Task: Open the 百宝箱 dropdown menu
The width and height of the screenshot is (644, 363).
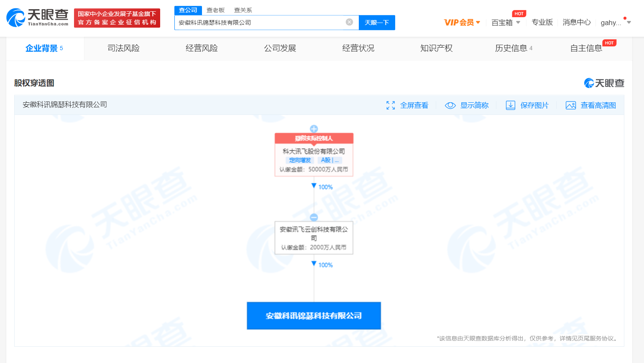Action: click(506, 23)
